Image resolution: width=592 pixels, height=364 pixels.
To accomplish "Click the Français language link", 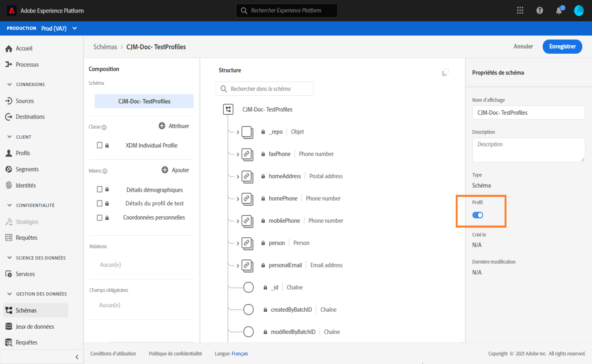I will pyautogui.click(x=239, y=354).
